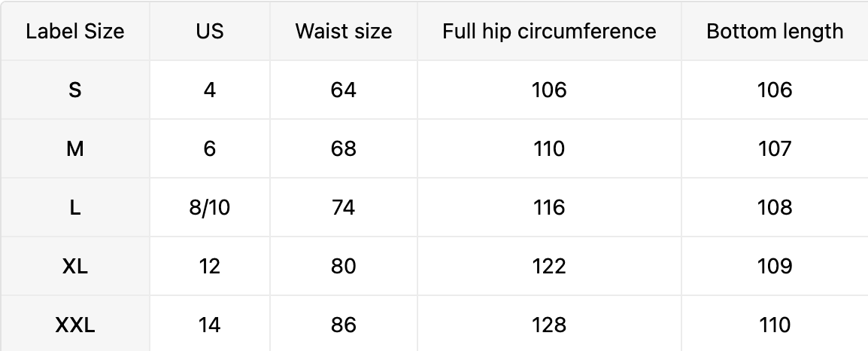
Task: Select waist size value 64
Action: pyautogui.click(x=343, y=90)
